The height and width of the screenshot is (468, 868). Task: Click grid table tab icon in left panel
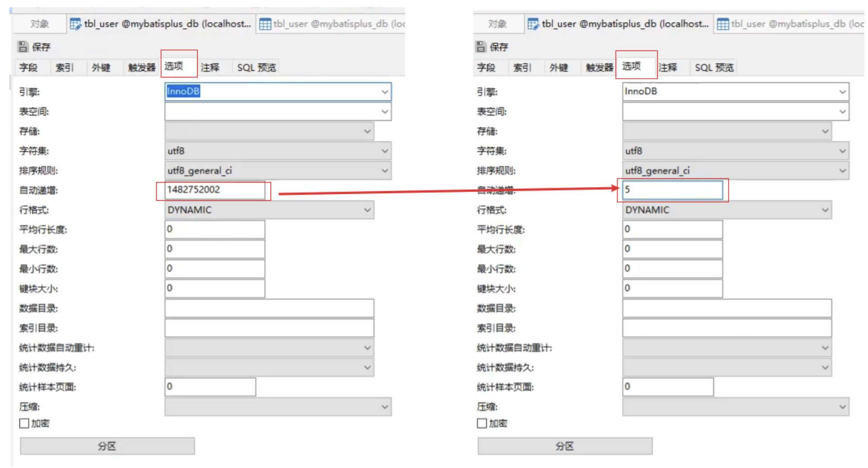click(265, 24)
